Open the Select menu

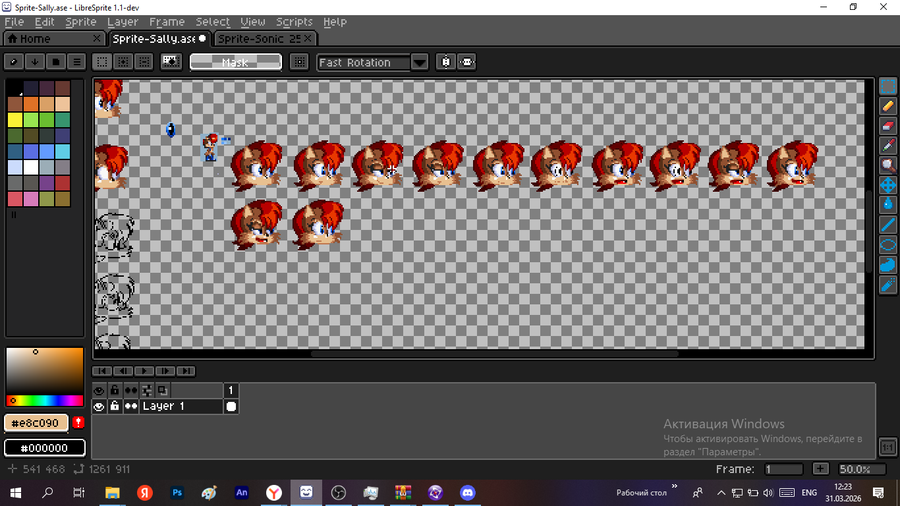(212, 22)
